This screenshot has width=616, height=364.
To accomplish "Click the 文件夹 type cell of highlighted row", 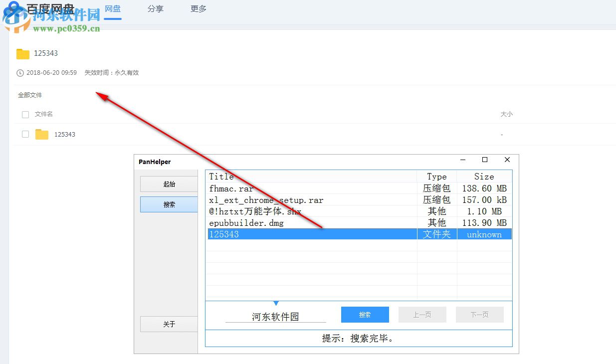I will [436, 234].
